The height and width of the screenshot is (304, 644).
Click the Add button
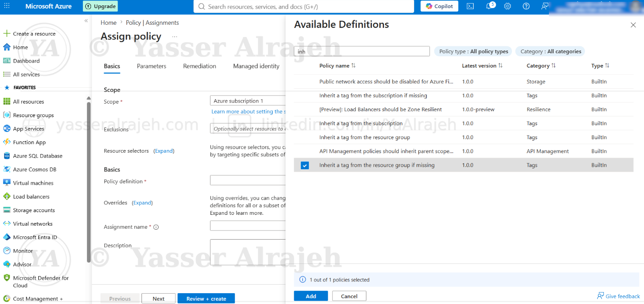click(x=311, y=296)
